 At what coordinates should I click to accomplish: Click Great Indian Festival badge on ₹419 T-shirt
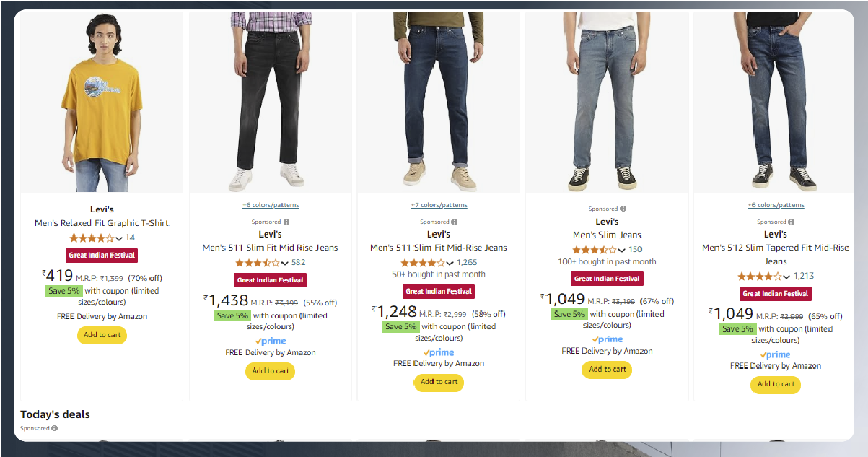[x=102, y=255]
